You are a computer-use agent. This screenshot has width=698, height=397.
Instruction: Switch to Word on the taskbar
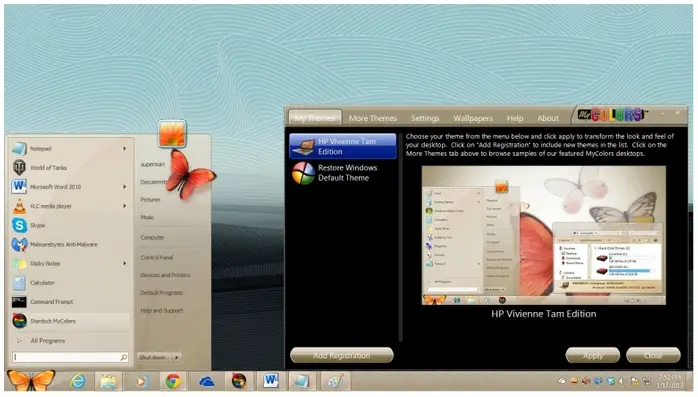tap(270, 381)
